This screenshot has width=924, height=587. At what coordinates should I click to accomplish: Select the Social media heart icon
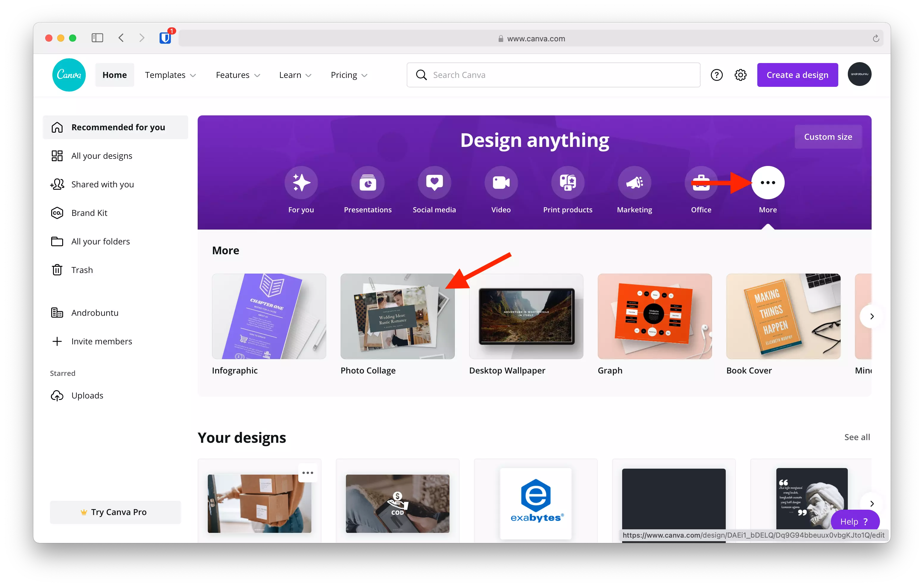[434, 183]
